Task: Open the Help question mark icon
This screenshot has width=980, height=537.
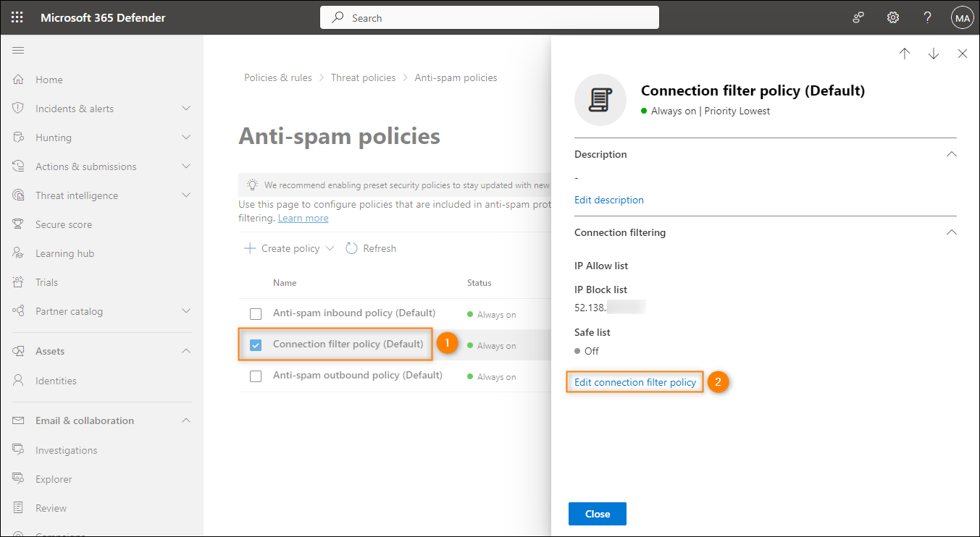Action: click(927, 17)
